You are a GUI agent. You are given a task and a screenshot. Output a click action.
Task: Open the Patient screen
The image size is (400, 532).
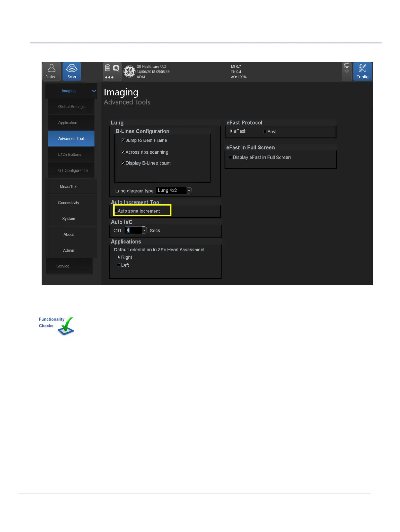[x=51, y=71]
